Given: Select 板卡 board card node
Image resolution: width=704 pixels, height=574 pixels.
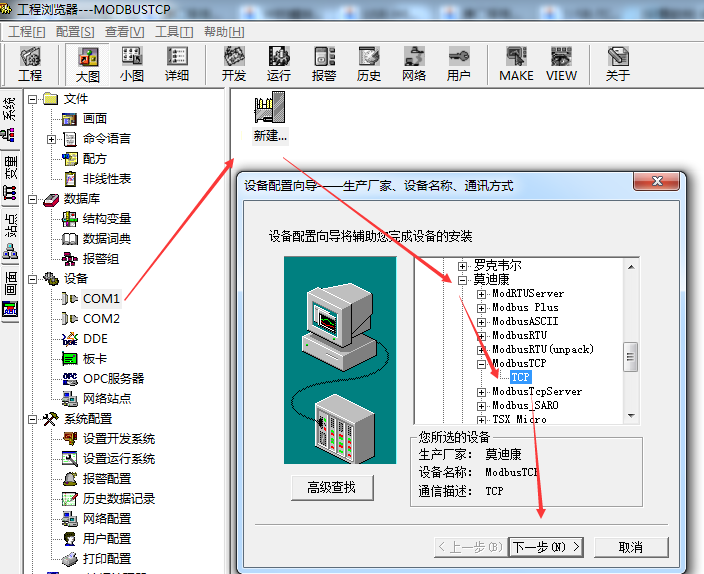Looking at the screenshot, I should 95,358.
